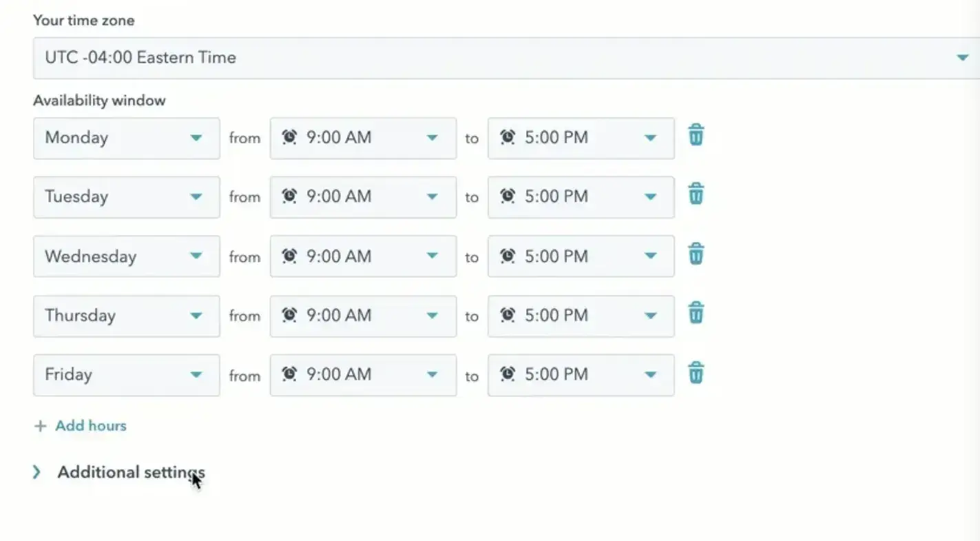Click the clock icon in Tuesday's end time
Viewport: 980px width, 541px height.
[x=508, y=196]
